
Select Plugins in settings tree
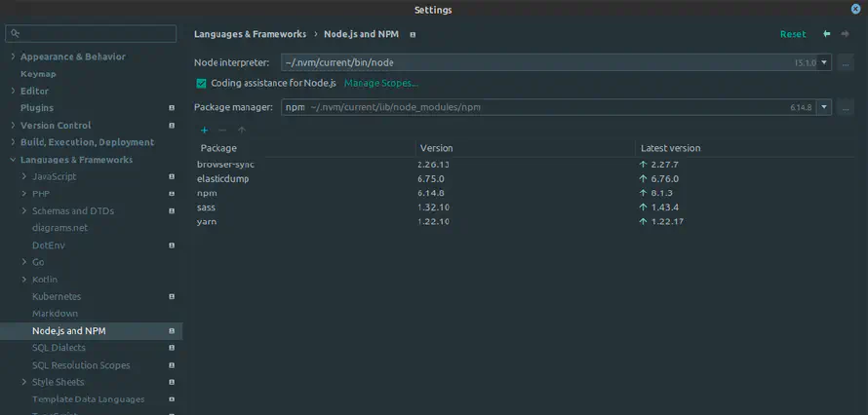pos(37,108)
